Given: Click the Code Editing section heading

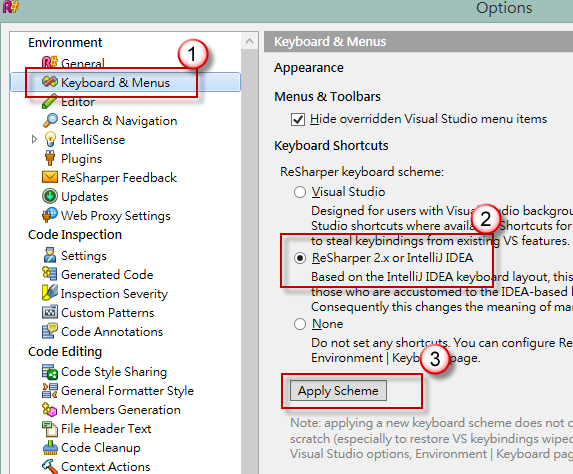Looking at the screenshot, I should [65, 352].
